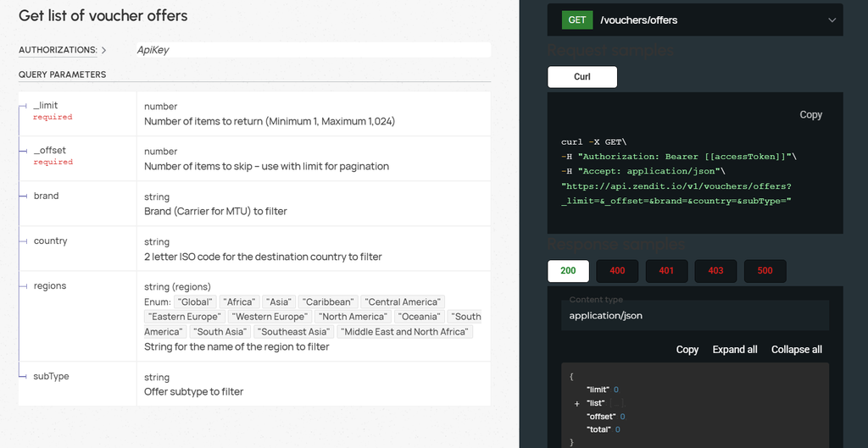Click the "Central America" enum value
Viewport: 868px width, 448px height.
[403, 302]
